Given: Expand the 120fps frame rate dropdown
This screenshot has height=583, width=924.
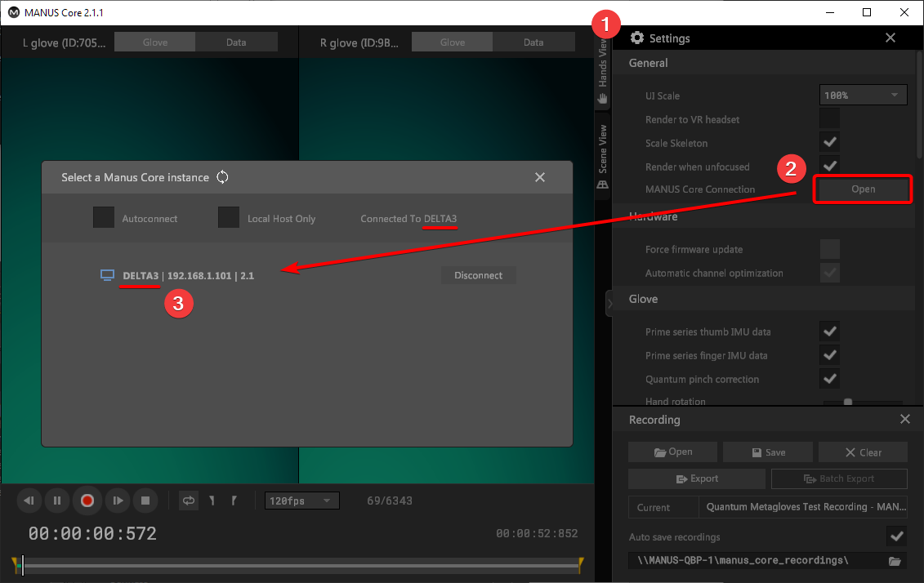Looking at the screenshot, I should point(301,501).
